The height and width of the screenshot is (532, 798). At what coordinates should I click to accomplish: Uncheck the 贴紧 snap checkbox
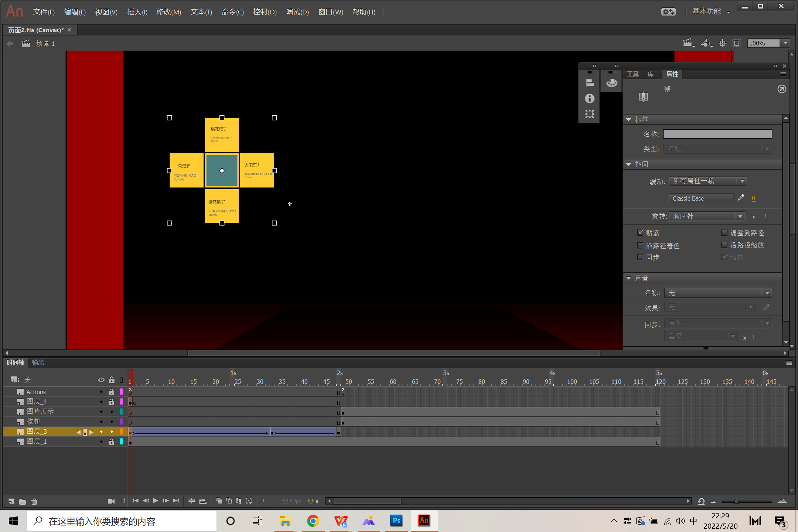641,233
